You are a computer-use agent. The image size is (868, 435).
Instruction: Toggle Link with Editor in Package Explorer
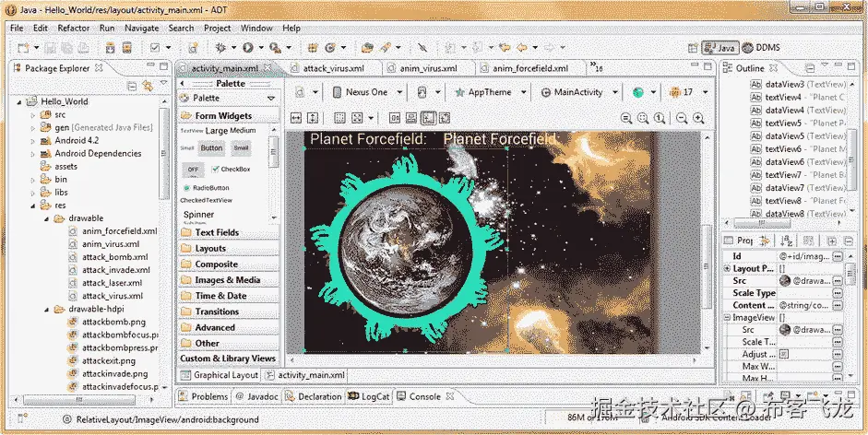coord(148,85)
